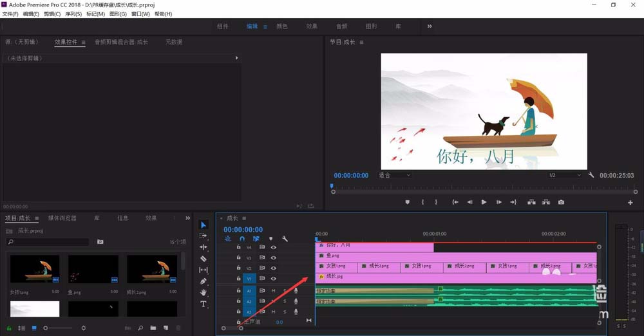Click the project search input field
Image resolution: width=644 pixels, height=336 pixels.
click(48, 242)
